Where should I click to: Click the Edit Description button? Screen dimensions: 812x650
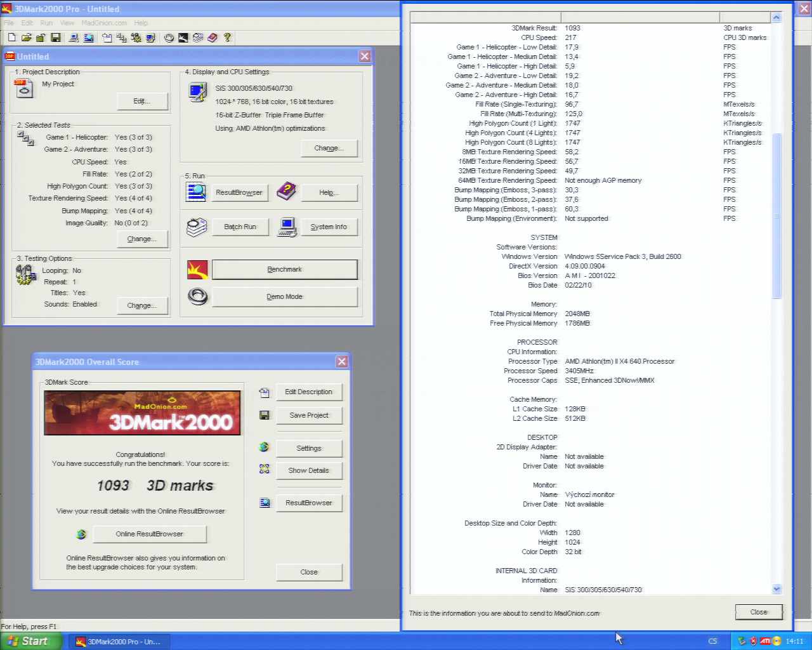pos(309,392)
